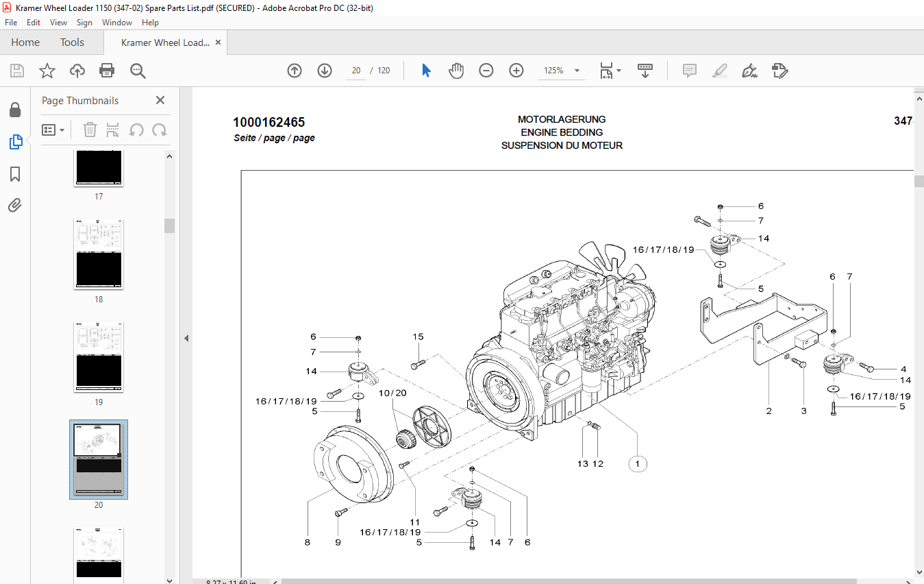This screenshot has height=584, width=924.
Task: Rotate page clockwise icon
Action: click(x=160, y=130)
